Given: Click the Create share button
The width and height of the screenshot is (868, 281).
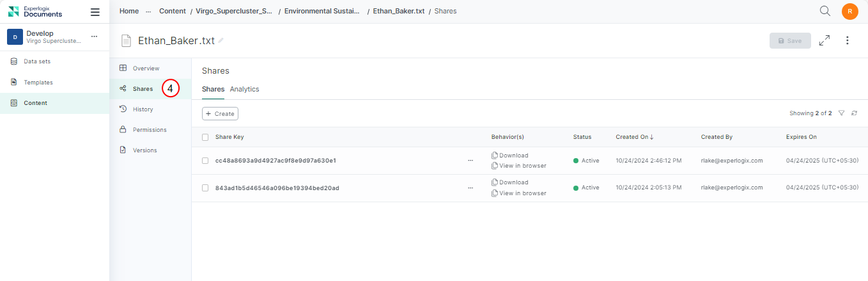Looking at the screenshot, I should [x=220, y=113].
